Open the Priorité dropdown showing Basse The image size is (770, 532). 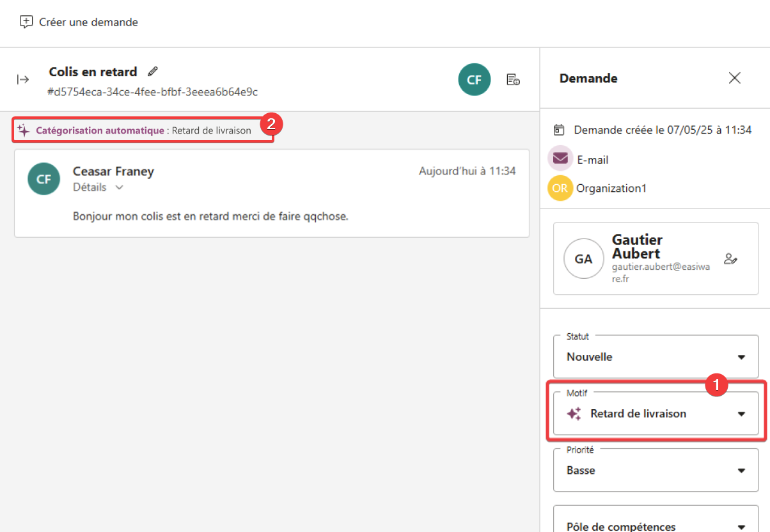tap(656, 470)
